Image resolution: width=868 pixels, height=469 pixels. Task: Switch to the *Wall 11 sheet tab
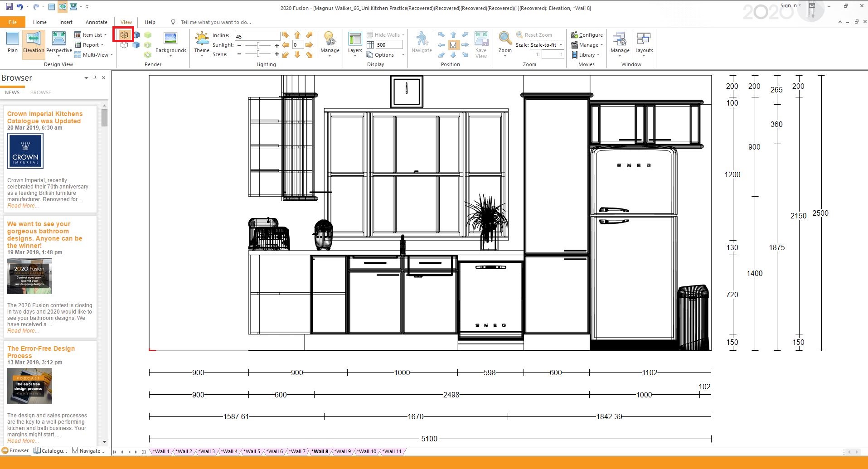392,451
